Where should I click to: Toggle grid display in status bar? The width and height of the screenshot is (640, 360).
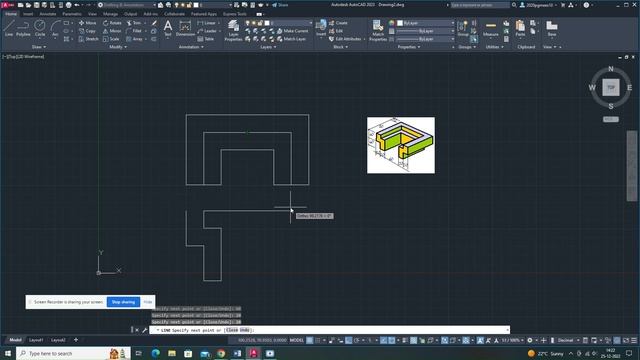tap(310, 340)
